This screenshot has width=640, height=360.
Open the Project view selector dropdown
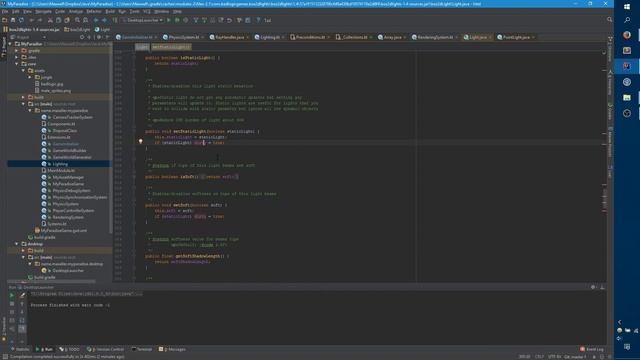[29, 37]
